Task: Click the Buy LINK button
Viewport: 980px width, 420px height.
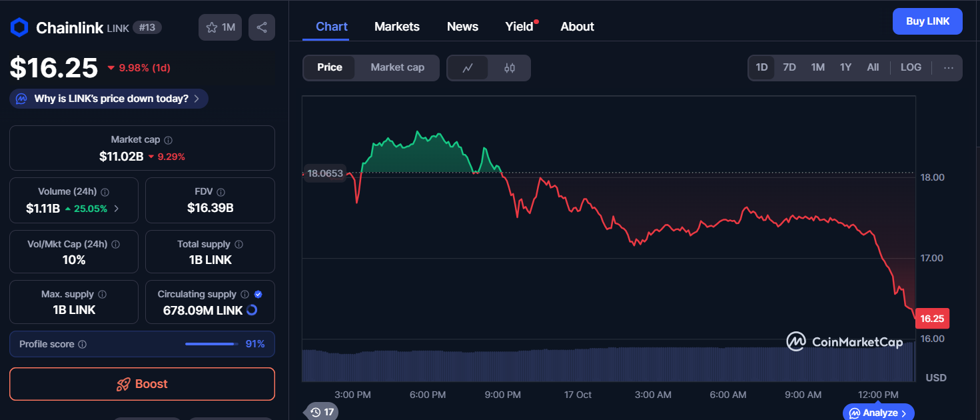Action: [x=927, y=21]
